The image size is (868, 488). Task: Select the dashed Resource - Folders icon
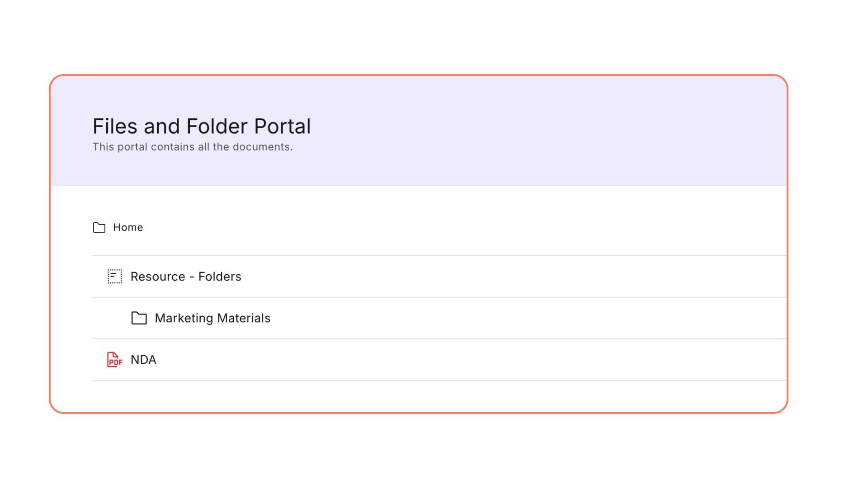coord(114,276)
